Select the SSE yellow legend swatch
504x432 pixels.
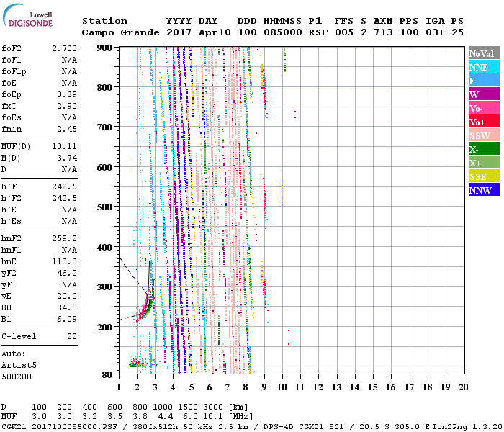coord(482,176)
